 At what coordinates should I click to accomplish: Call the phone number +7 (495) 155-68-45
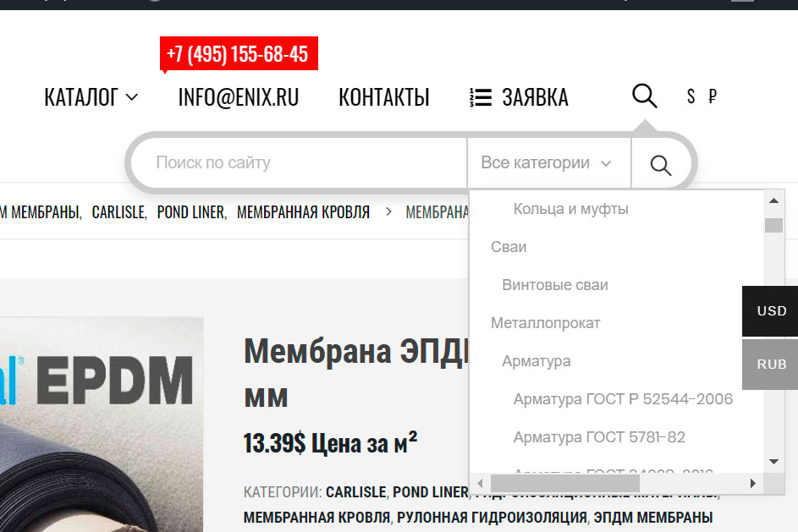pyautogui.click(x=238, y=53)
